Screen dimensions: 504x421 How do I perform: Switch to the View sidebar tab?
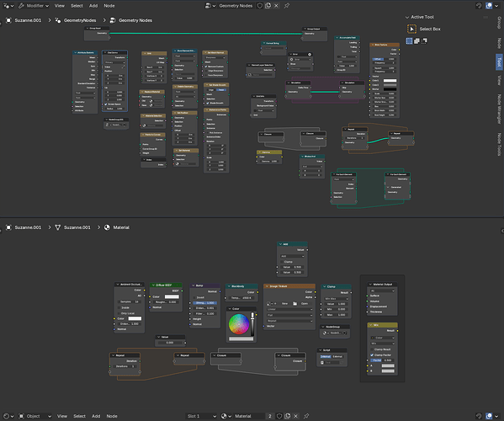(x=499, y=80)
